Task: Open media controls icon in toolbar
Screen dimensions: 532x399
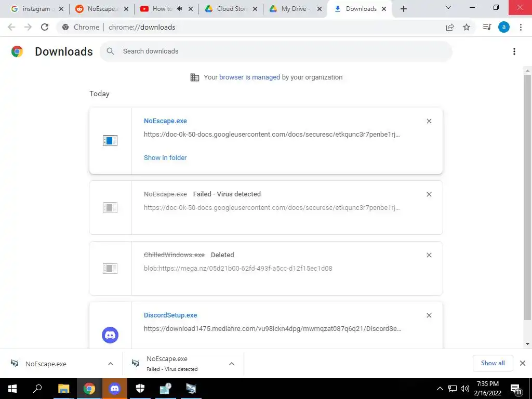Action: [x=487, y=27]
